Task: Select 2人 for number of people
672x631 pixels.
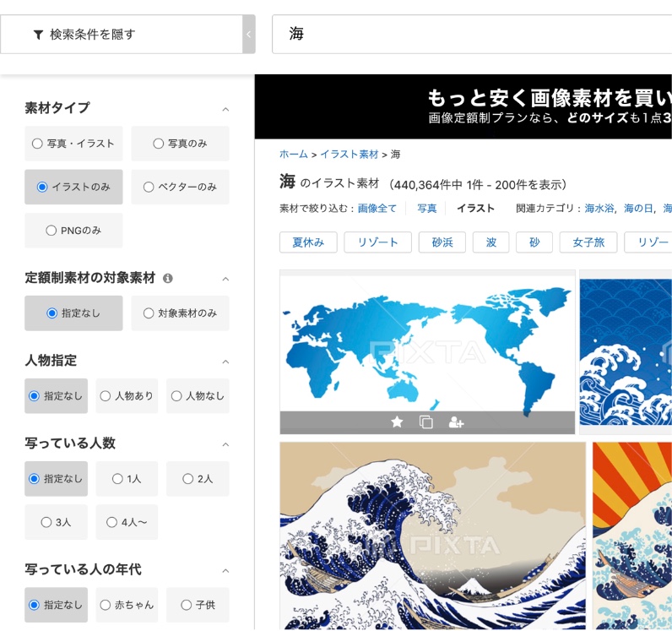Action: click(198, 479)
